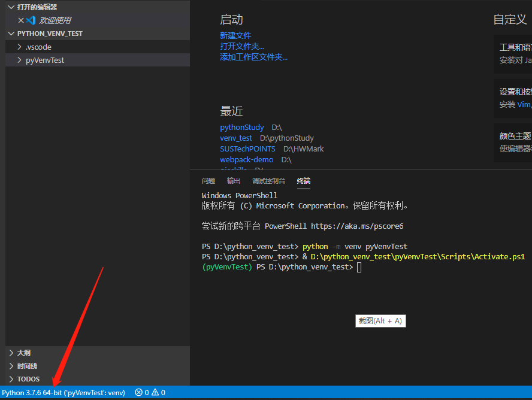
Task: Click the 工具和语言 customization card
Action: coord(513,54)
